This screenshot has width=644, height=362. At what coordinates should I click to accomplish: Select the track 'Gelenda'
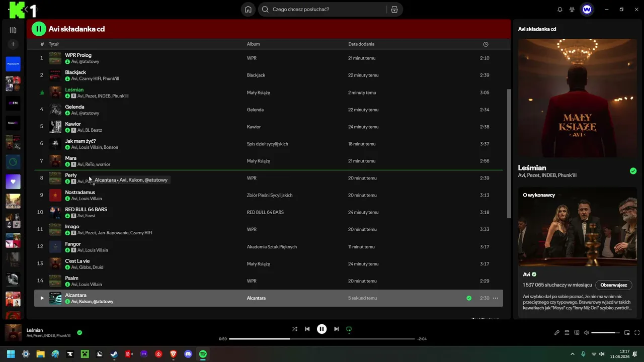74,107
